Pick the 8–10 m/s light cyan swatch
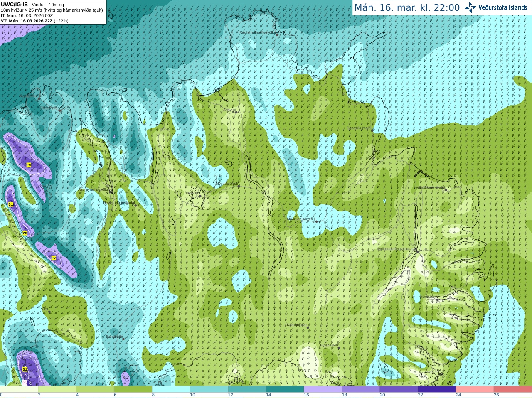 (x=171, y=389)
